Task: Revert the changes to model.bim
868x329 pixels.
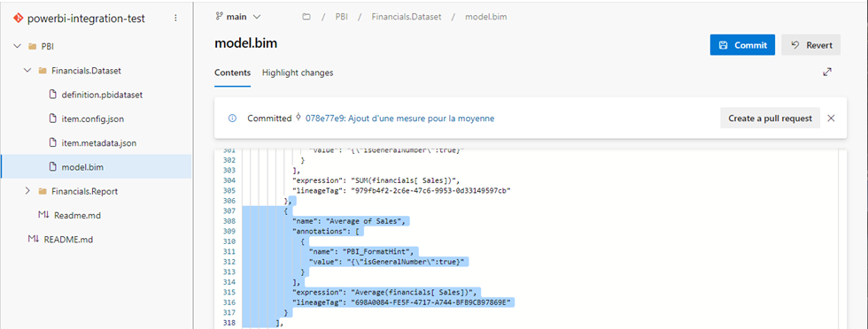Action: (x=811, y=45)
